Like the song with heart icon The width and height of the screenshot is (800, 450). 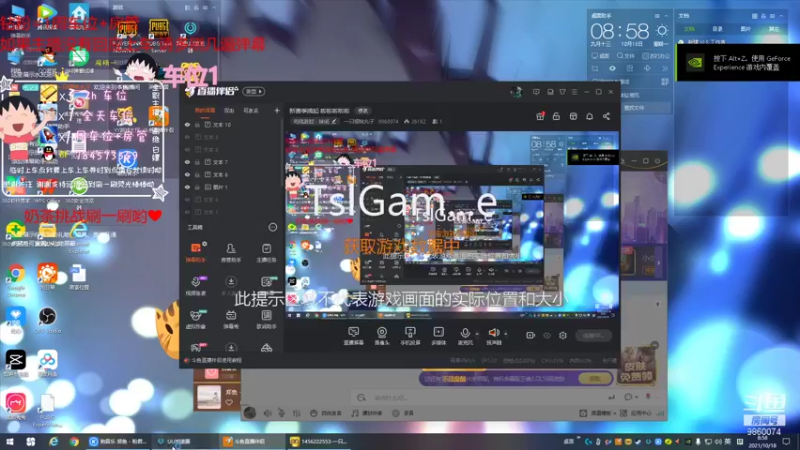click(229, 402)
